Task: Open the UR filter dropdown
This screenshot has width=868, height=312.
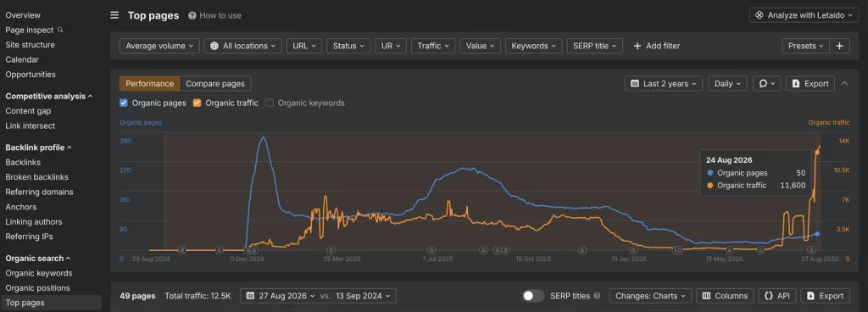Action: point(391,46)
